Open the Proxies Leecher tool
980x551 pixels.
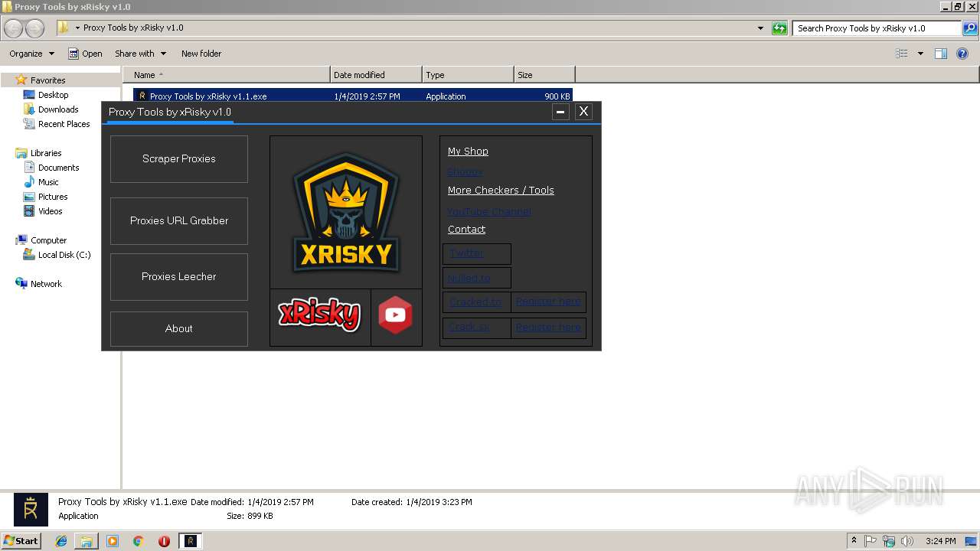(179, 277)
